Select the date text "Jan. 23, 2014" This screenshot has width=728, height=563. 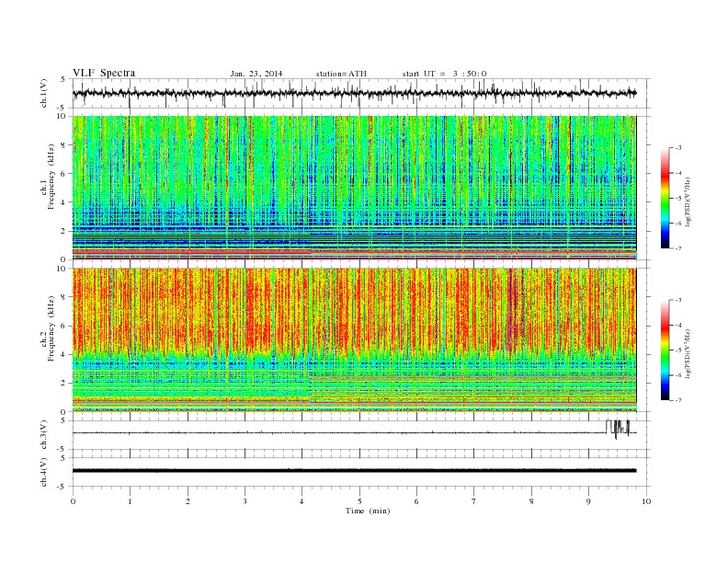click(256, 74)
